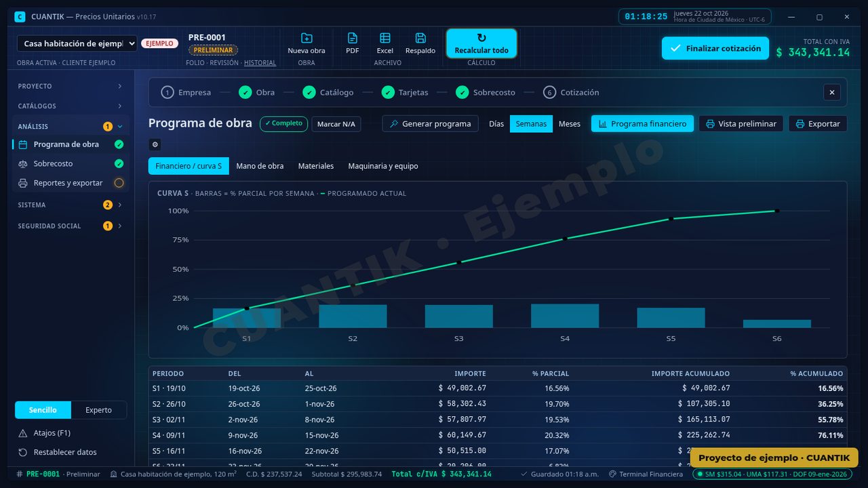Go to the Tarjetas wizard step
The height and width of the screenshot is (488, 868).
405,92
